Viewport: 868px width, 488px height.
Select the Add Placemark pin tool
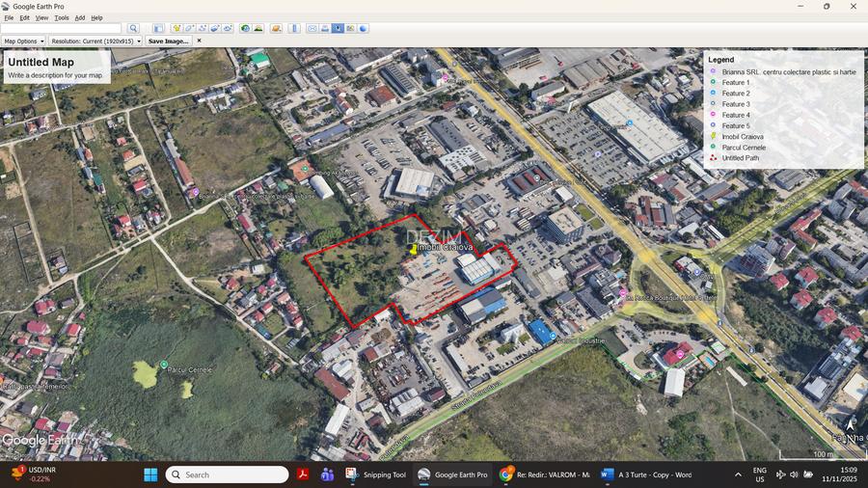point(176,29)
